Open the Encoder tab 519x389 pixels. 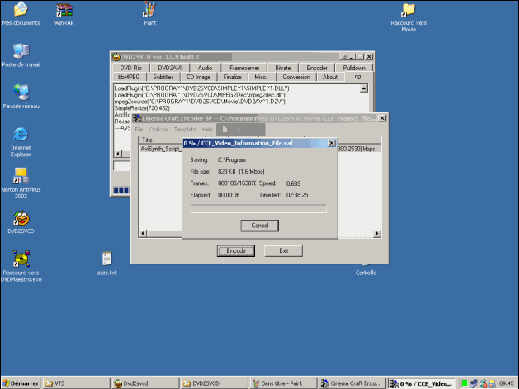317,68
